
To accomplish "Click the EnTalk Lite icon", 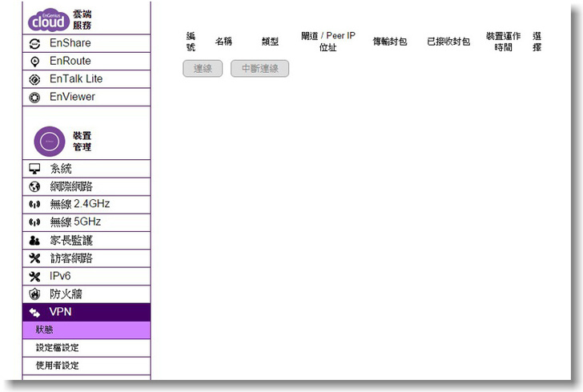I will pos(34,79).
